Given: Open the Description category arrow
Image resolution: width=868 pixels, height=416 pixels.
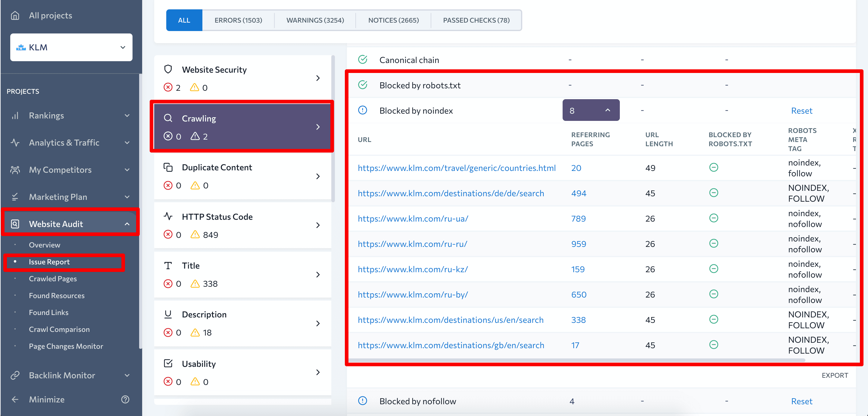Looking at the screenshot, I should click(318, 323).
